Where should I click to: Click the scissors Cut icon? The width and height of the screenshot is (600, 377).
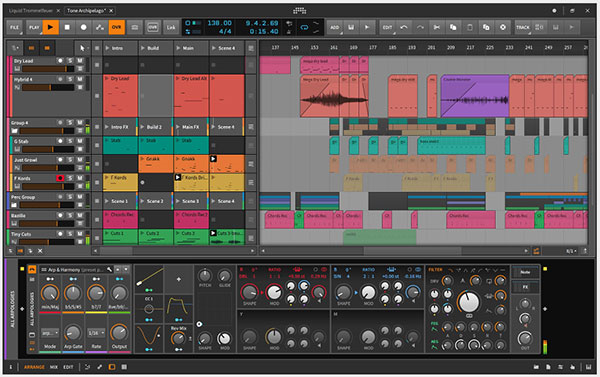coord(437,27)
